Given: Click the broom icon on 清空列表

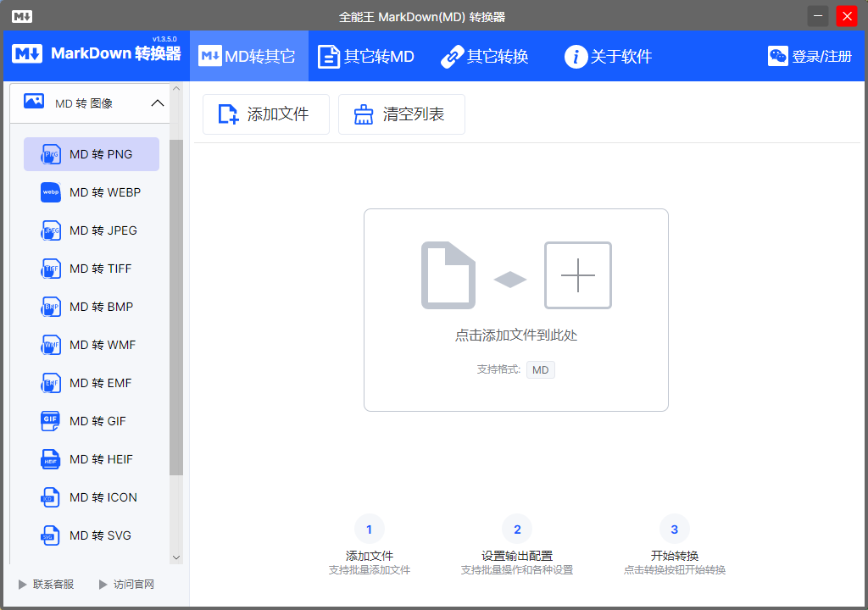Looking at the screenshot, I should [x=364, y=114].
